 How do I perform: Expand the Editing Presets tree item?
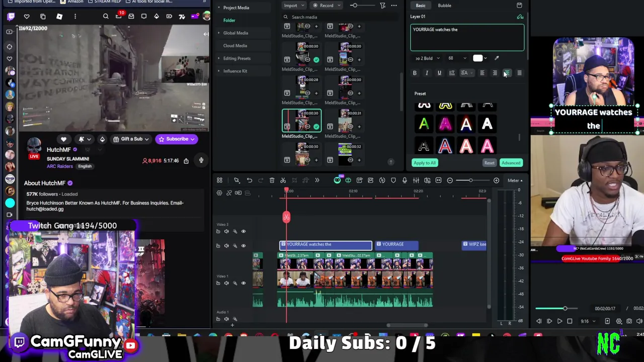coord(218,58)
